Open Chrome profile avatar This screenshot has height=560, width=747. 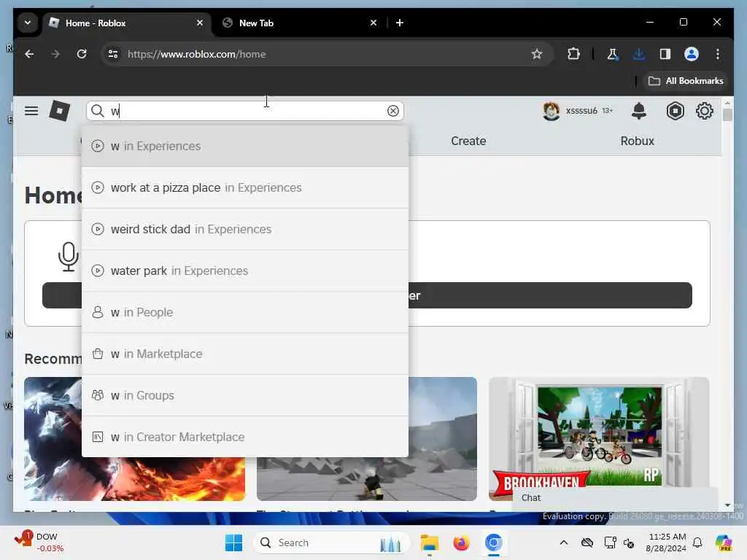click(x=692, y=54)
